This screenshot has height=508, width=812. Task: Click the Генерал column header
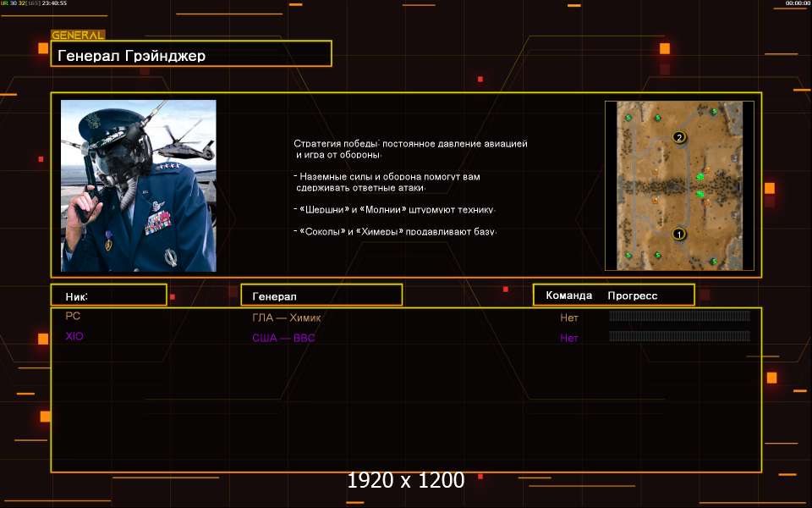pyautogui.click(x=321, y=295)
